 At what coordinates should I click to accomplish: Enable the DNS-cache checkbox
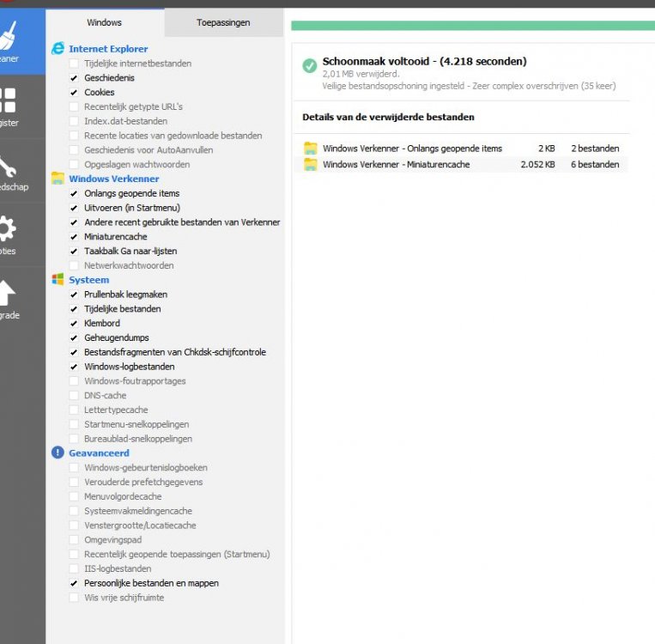coord(74,395)
